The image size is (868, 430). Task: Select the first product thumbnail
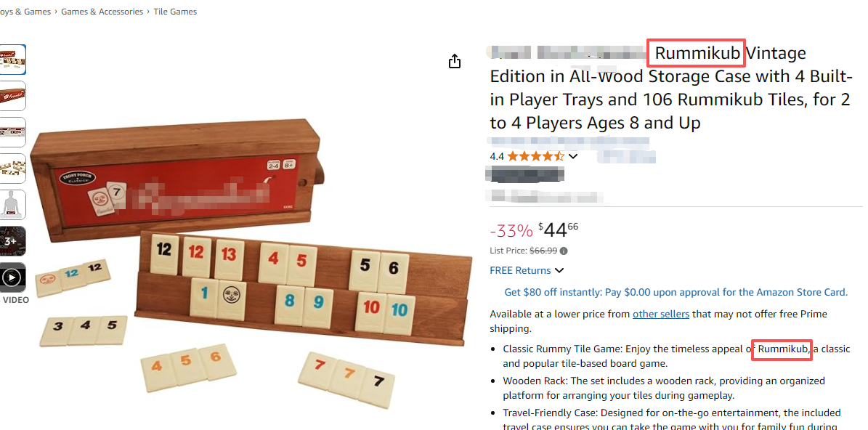pyautogui.click(x=12, y=59)
